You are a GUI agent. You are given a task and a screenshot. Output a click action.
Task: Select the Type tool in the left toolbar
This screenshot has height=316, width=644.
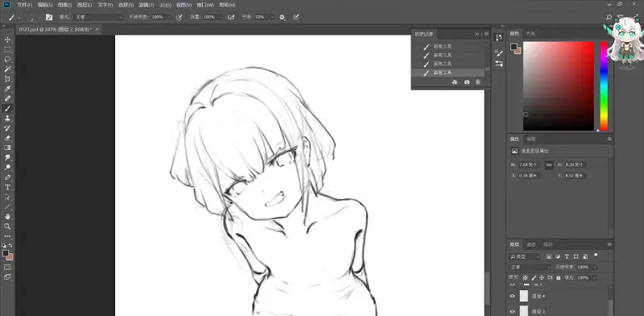pos(7,187)
